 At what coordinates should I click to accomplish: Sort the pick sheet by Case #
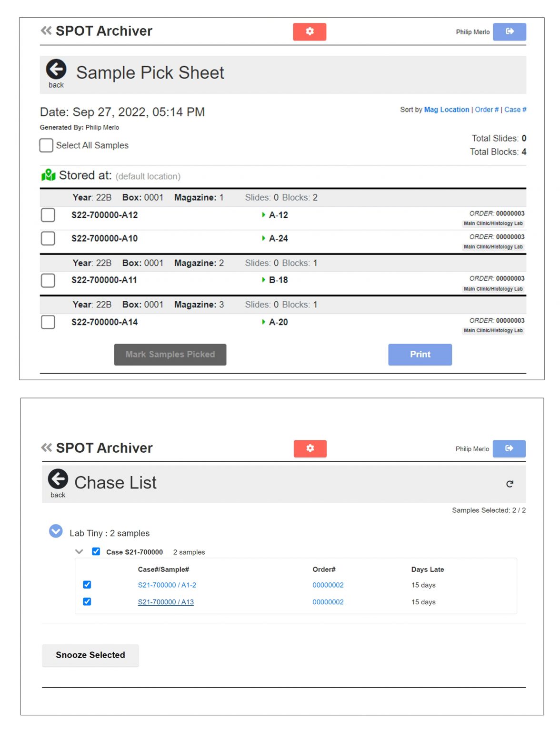[x=515, y=110]
